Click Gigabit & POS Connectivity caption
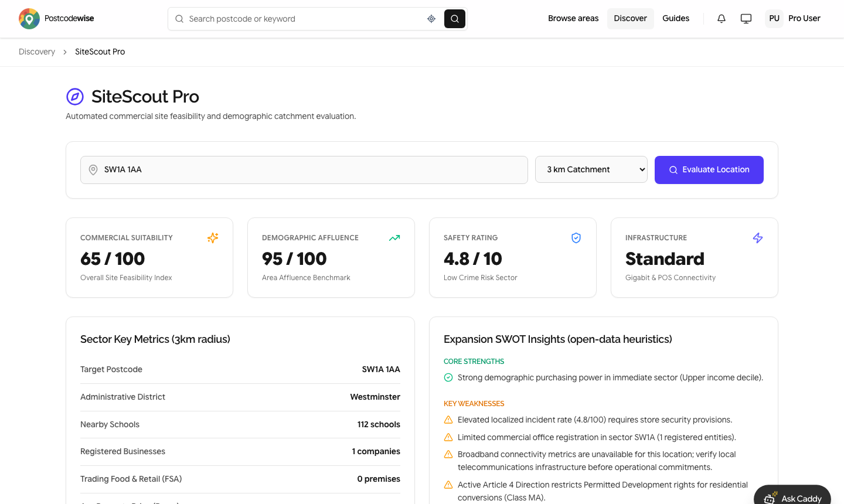844x504 pixels. click(671, 278)
